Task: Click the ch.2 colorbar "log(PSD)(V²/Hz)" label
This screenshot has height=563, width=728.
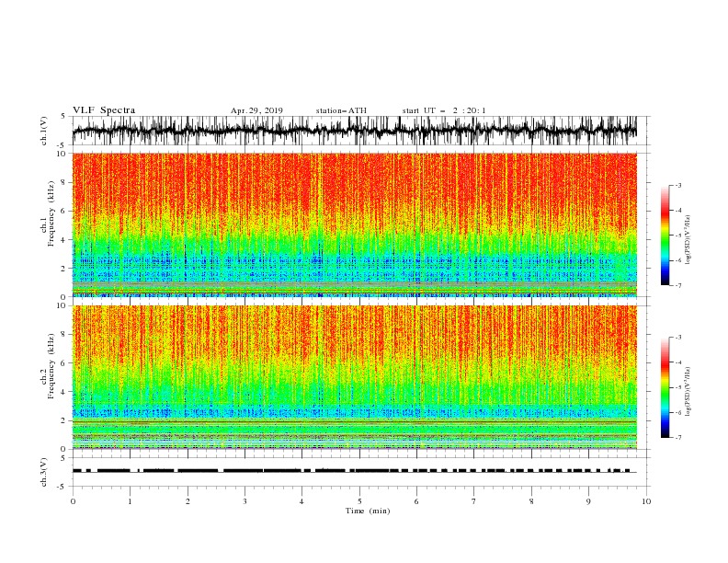Action: [688, 392]
